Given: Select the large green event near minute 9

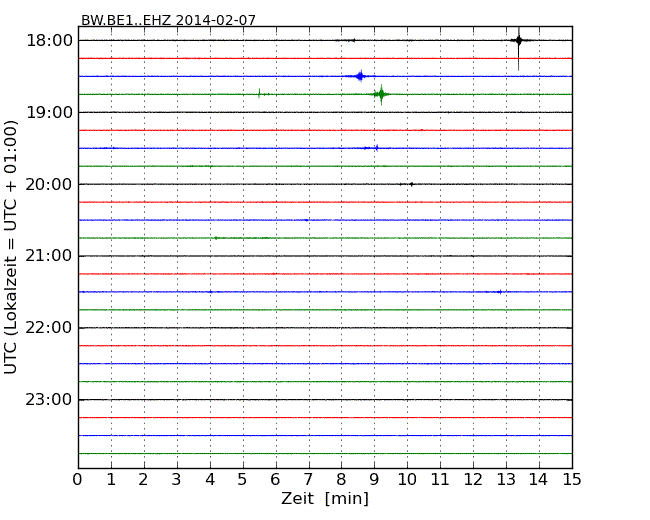Looking at the screenshot, I should 381,95.
